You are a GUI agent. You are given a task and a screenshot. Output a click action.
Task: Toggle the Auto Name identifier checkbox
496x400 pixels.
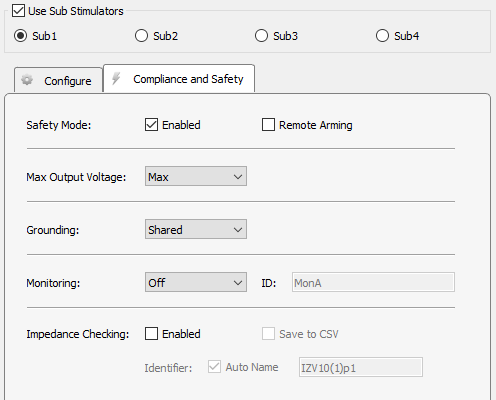214,367
